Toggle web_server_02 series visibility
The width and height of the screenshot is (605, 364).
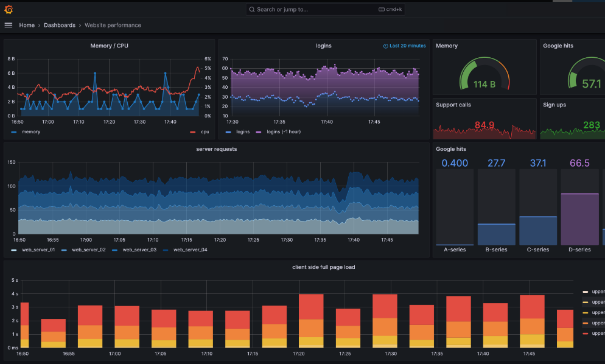[88, 250]
